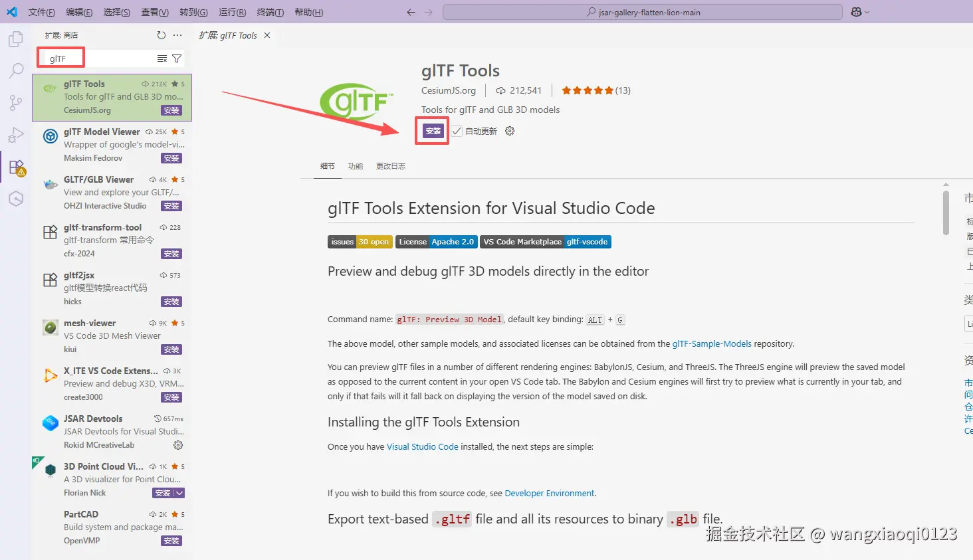Image resolution: width=973 pixels, height=560 pixels.
Task: Close the glTF Tools extension tab
Action: click(267, 35)
